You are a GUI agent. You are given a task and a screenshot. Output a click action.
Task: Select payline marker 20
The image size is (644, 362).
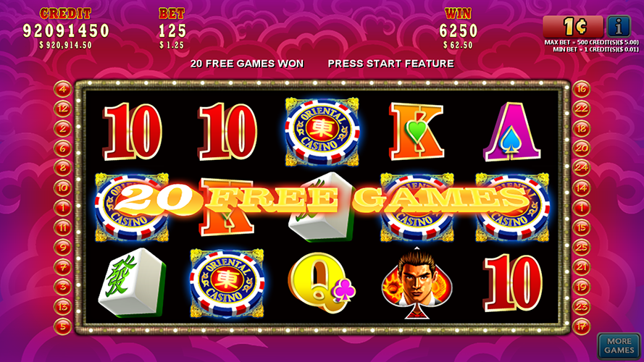point(582,148)
